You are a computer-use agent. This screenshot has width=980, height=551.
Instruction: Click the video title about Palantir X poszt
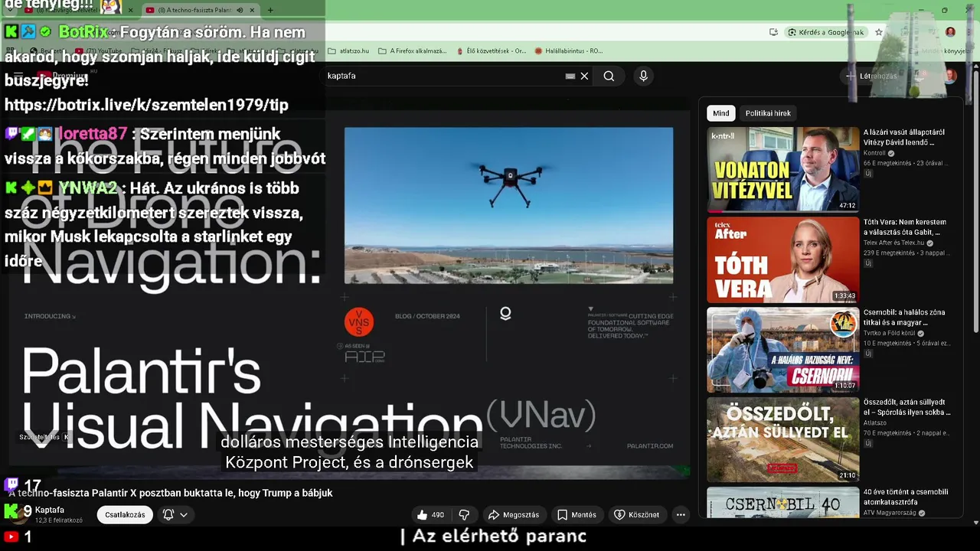pos(171,493)
